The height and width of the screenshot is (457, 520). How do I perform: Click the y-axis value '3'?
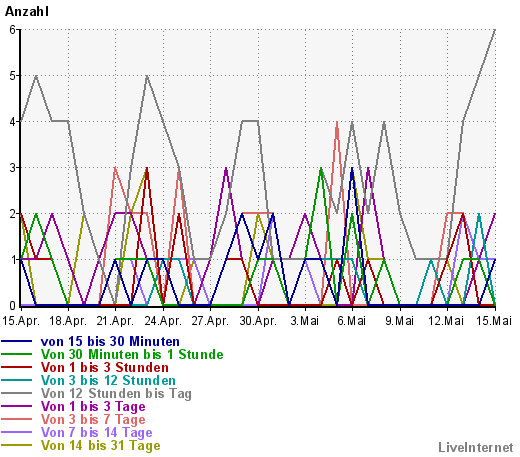click(13, 168)
